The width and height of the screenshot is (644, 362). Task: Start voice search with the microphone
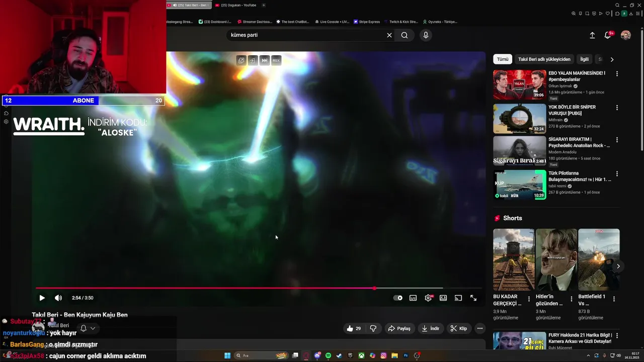[x=426, y=35]
